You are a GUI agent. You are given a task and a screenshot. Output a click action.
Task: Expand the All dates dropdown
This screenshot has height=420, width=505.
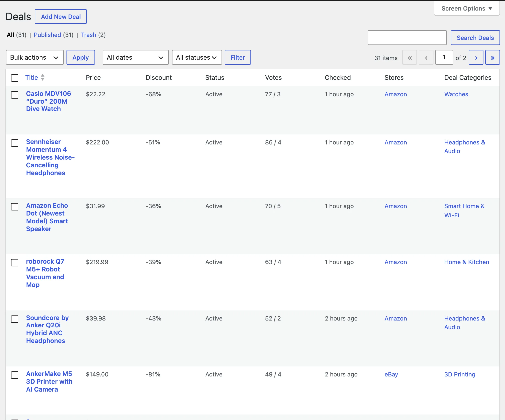coord(136,58)
